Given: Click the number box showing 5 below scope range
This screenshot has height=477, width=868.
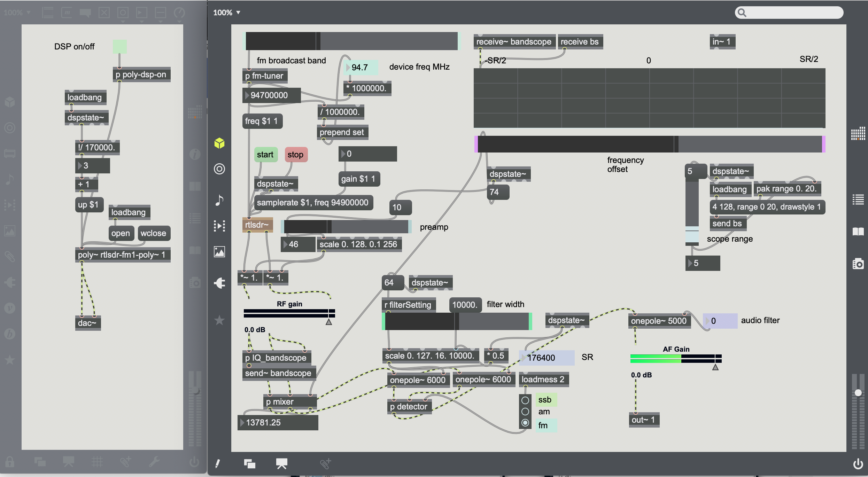Looking at the screenshot, I should pyautogui.click(x=703, y=263).
